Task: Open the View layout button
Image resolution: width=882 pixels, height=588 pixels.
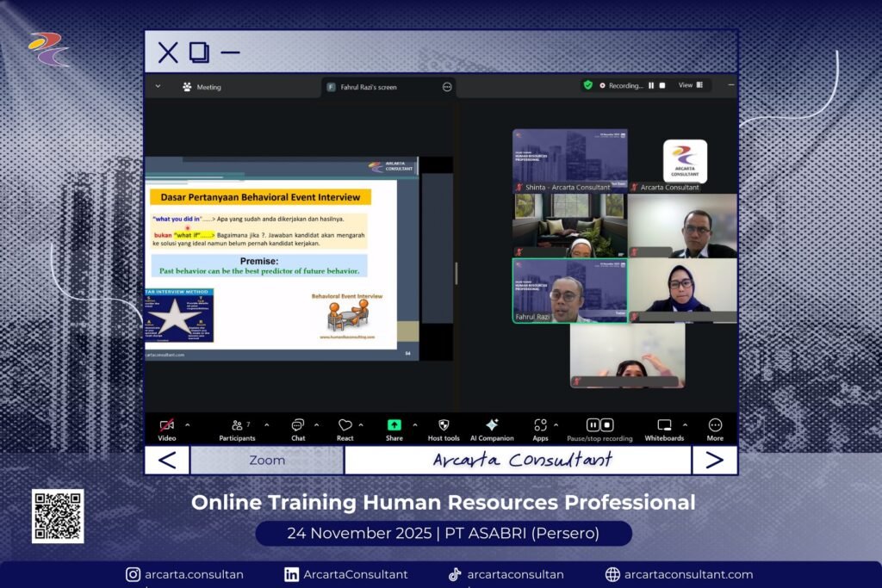Action: click(690, 85)
